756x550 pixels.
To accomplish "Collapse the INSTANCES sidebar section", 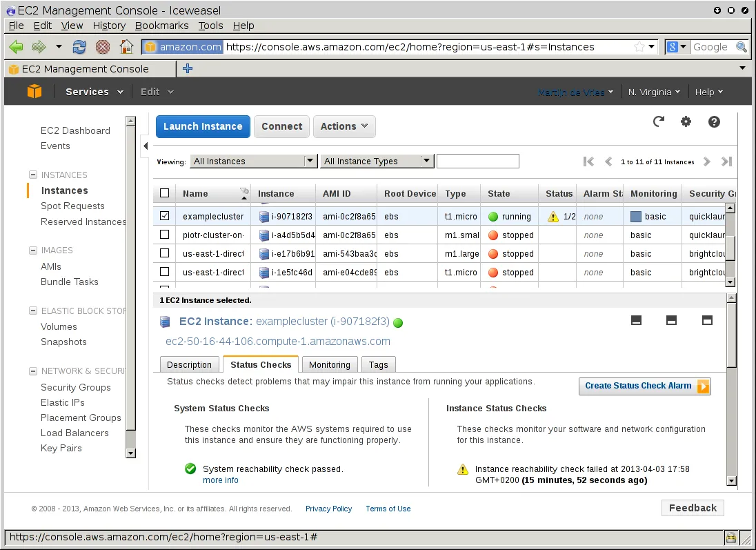I will coord(33,175).
